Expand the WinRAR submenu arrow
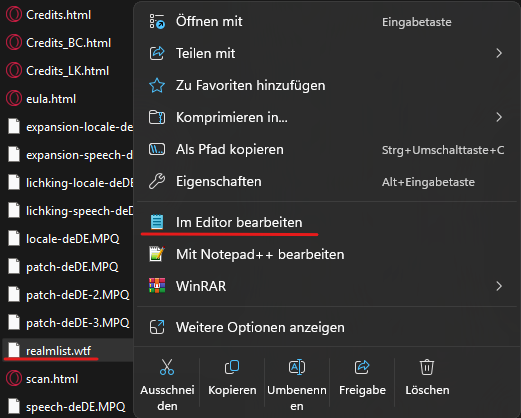Image resolution: width=521 pixels, height=418 pixels. [499, 286]
